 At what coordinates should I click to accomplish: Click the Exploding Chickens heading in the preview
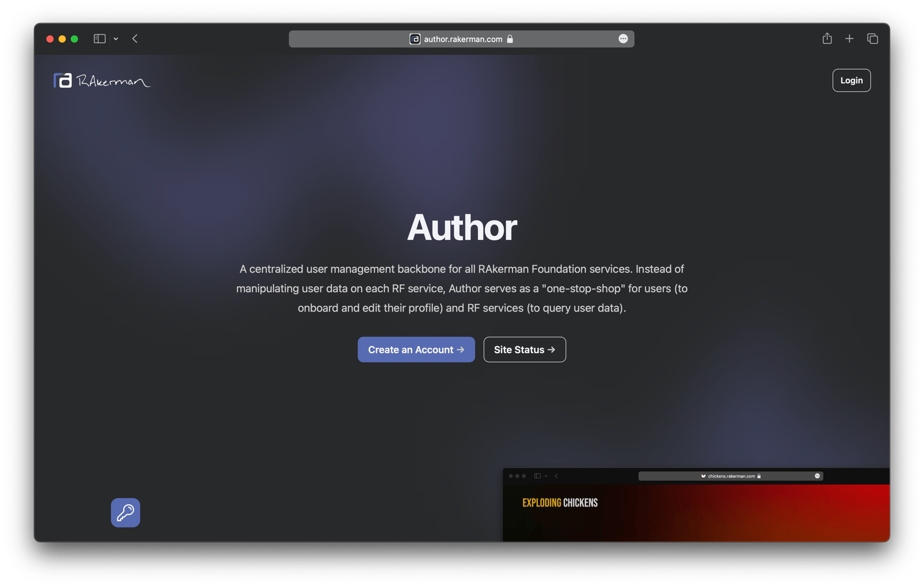559,502
